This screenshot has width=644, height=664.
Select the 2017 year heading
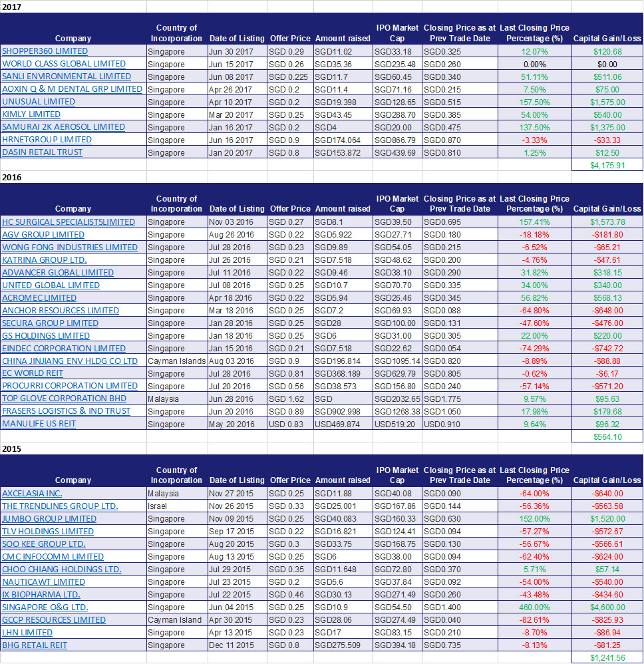pyautogui.click(x=11, y=7)
